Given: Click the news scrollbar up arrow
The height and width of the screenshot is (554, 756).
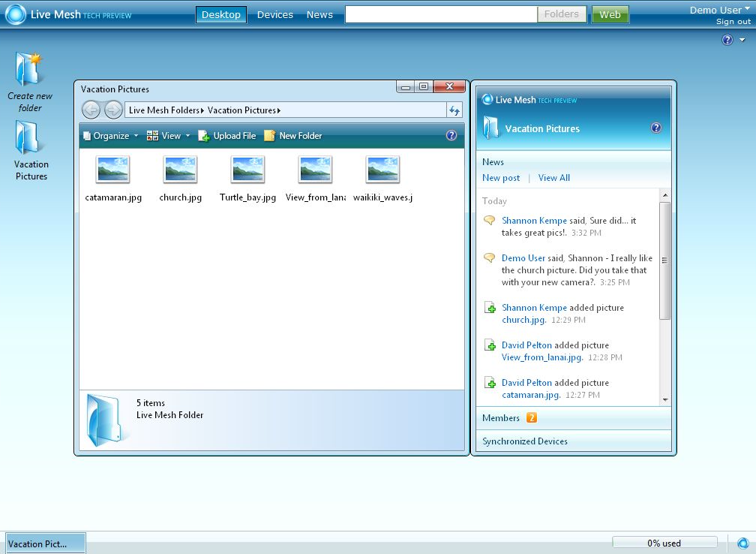Looking at the screenshot, I should [665, 195].
